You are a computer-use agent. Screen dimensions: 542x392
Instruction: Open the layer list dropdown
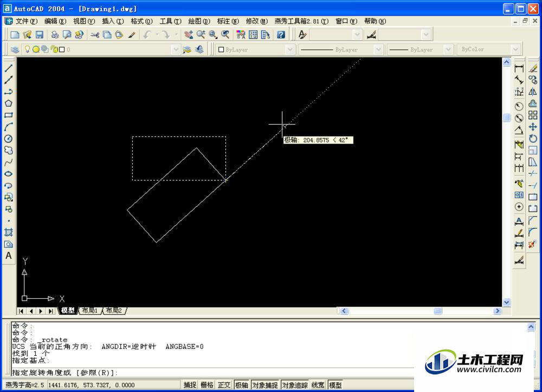click(x=176, y=49)
